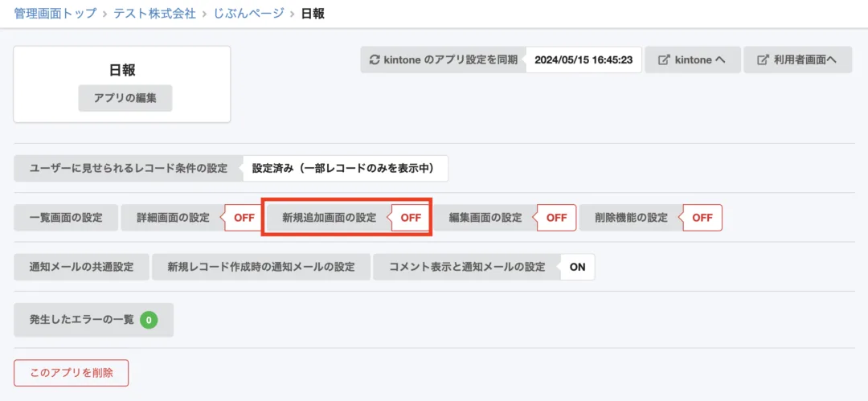Open 通知メールの共通設定
The width and height of the screenshot is (868, 401).
coord(81,267)
